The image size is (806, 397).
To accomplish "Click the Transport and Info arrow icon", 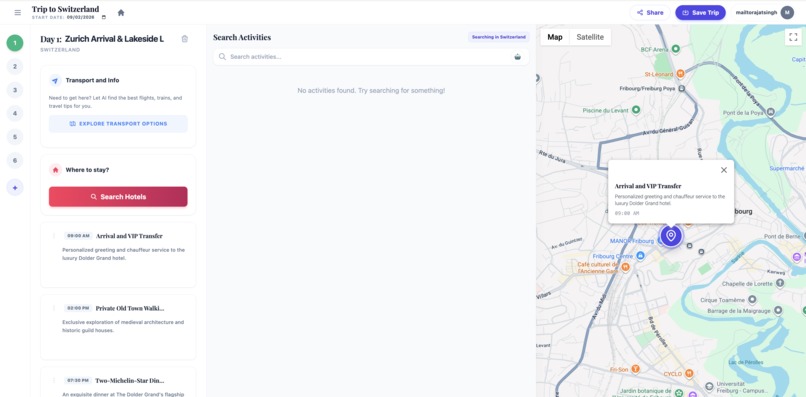I will click(55, 80).
